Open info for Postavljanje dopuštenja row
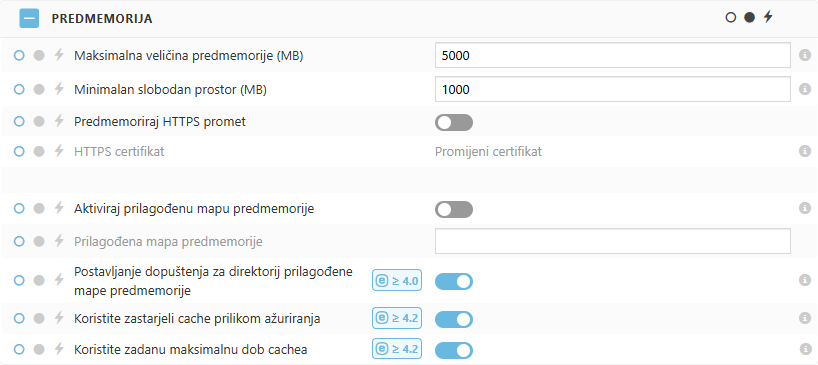Screen dimensions: 818x365 tap(805, 280)
